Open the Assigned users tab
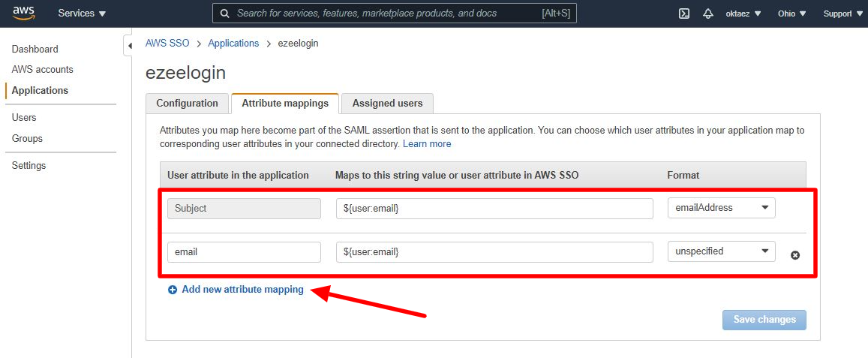 (x=388, y=103)
